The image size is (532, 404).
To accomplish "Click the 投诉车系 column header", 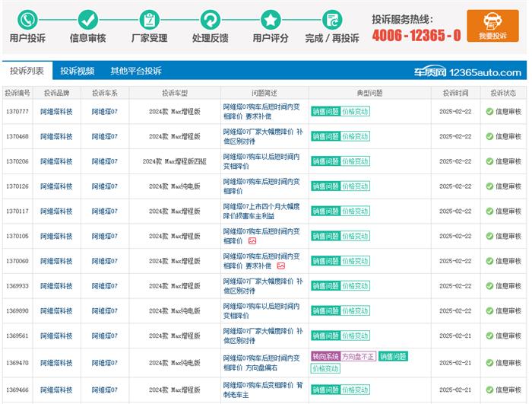I will 105,93.
